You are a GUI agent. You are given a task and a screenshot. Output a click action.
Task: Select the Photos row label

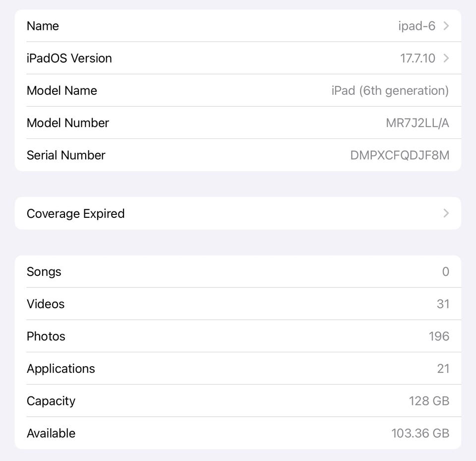point(46,336)
